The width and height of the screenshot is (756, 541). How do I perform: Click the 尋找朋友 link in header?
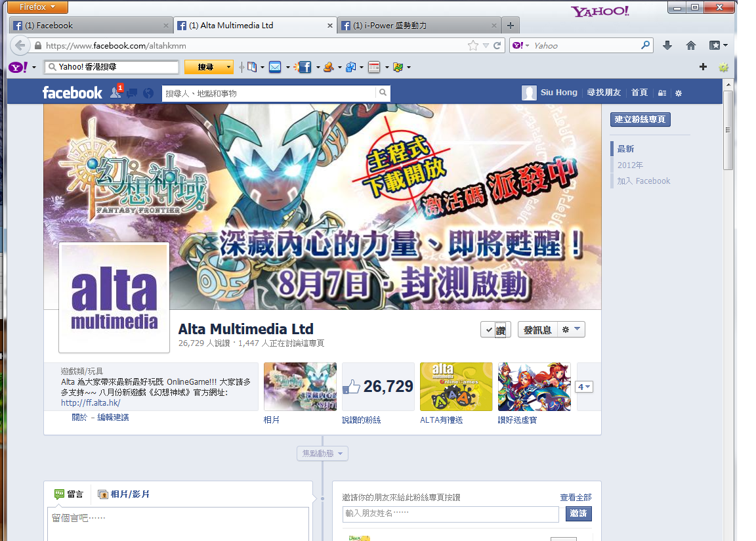[x=604, y=92]
